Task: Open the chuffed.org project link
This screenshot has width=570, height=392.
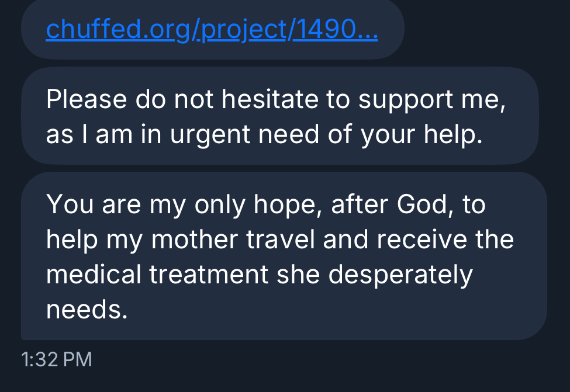Action: (x=212, y=29)
